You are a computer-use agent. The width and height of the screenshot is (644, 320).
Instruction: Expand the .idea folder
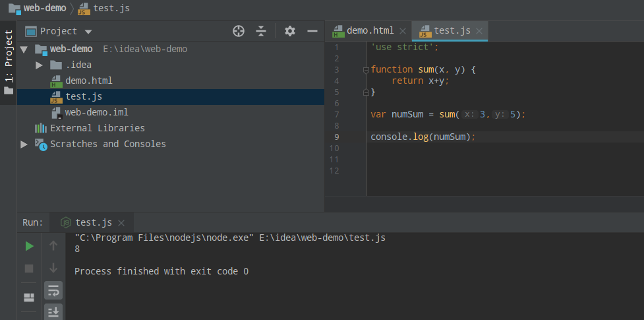[39, 65]
